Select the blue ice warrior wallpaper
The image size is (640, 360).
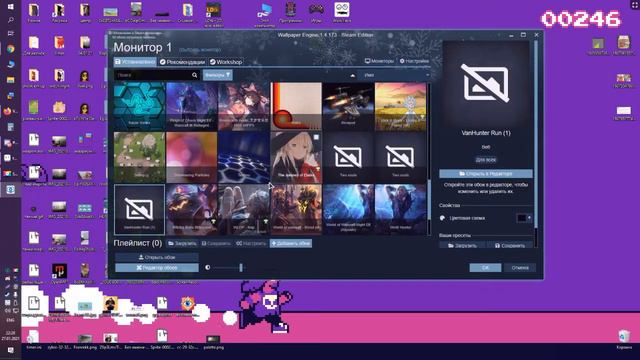[x=348, y=210]
